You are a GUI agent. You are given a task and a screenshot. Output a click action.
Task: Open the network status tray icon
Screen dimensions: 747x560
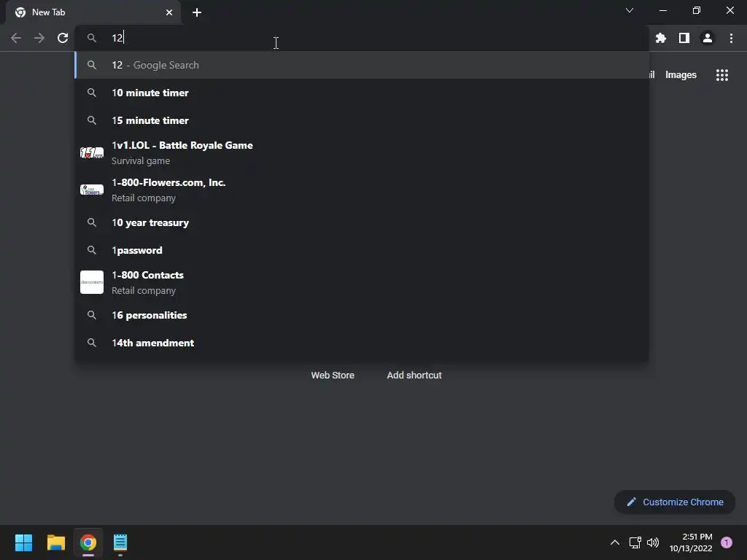coord(635,542)
